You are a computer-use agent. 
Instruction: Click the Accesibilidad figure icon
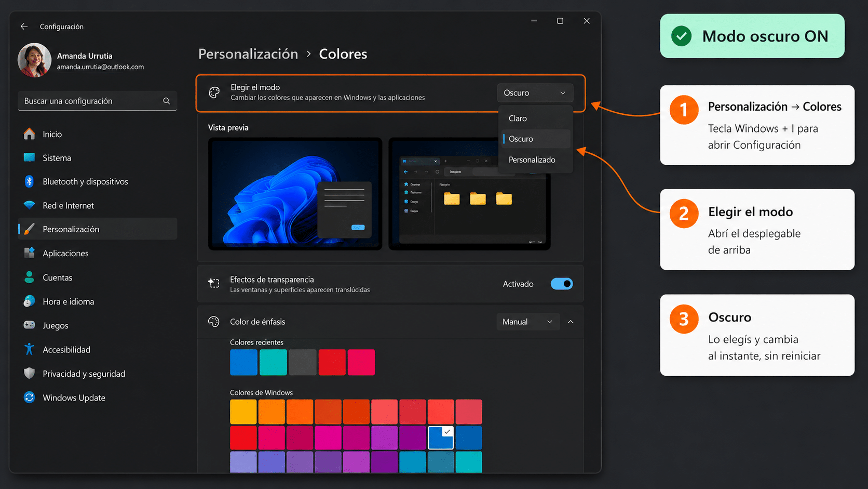click(x=30, y=349)
